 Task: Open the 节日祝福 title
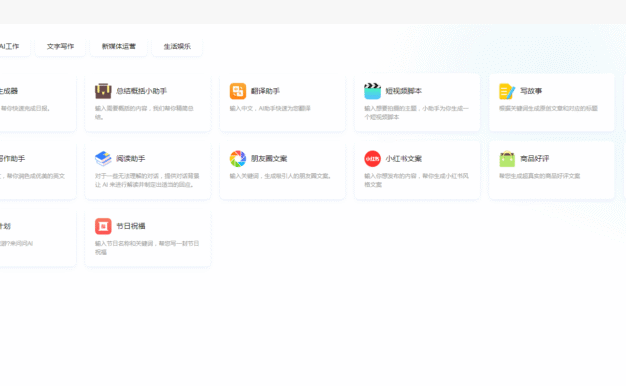(131, 226)
